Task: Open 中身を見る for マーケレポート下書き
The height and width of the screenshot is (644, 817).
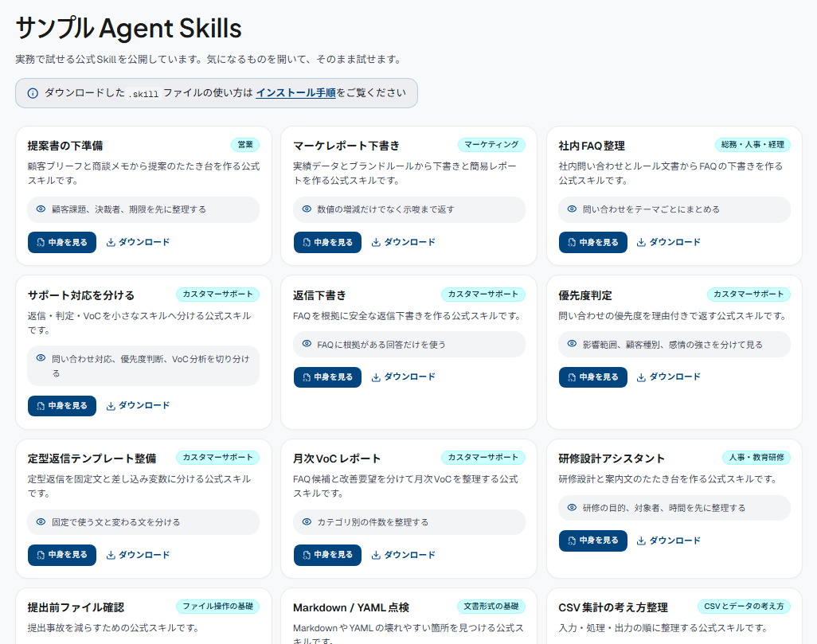Action: point(327,242)
